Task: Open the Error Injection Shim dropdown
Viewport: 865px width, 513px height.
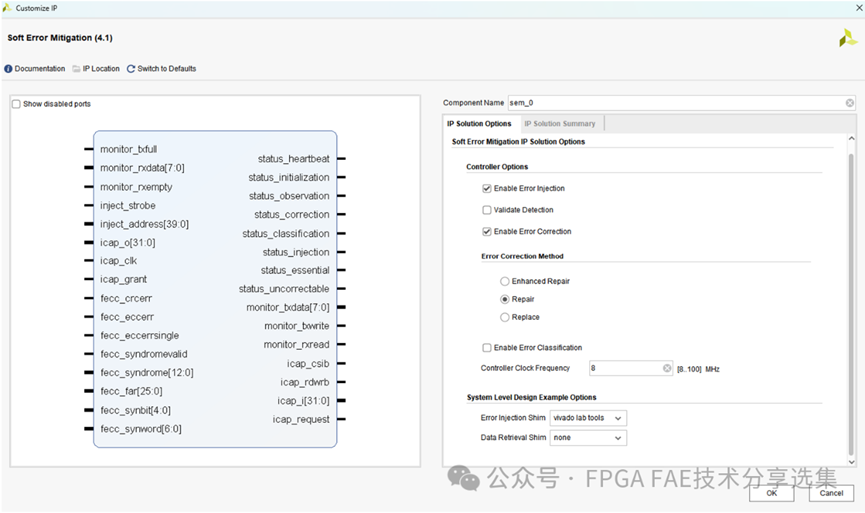Action: pos(588,418)
